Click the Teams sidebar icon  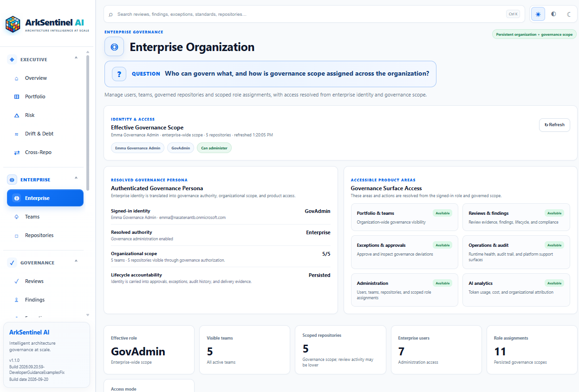tap(17, 217)
